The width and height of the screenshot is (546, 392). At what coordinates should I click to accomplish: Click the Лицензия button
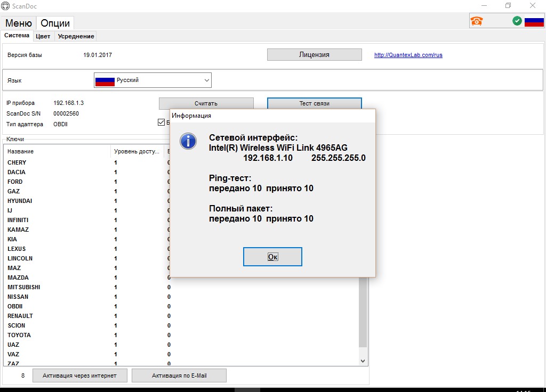(315, 55)
